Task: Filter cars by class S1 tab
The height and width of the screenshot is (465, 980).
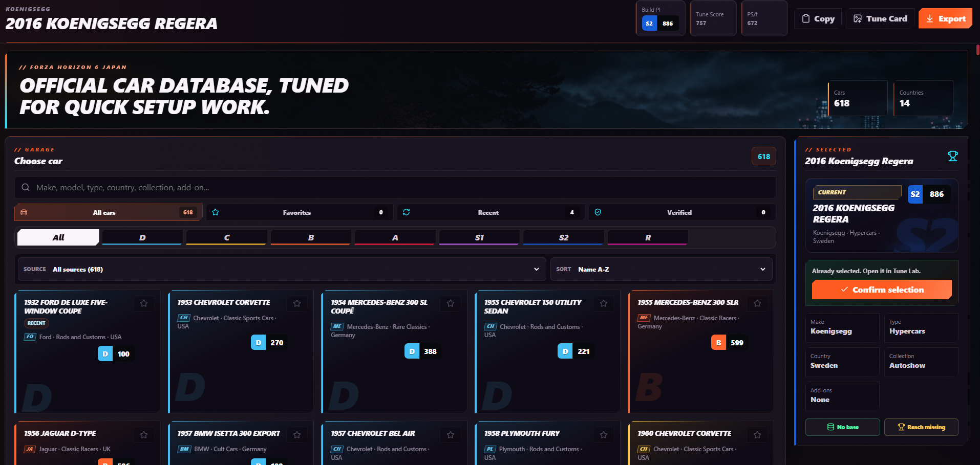Action: tap(479, 237)
